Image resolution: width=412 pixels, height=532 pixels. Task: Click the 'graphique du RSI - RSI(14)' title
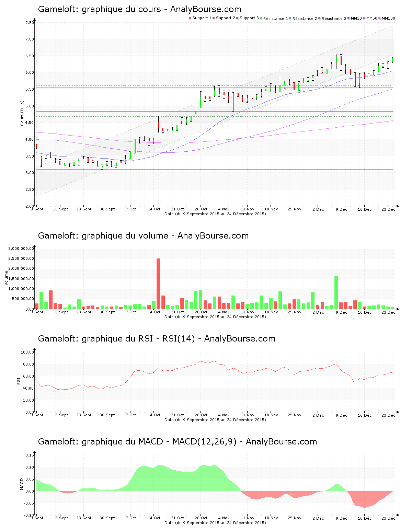tap(157, 339)
